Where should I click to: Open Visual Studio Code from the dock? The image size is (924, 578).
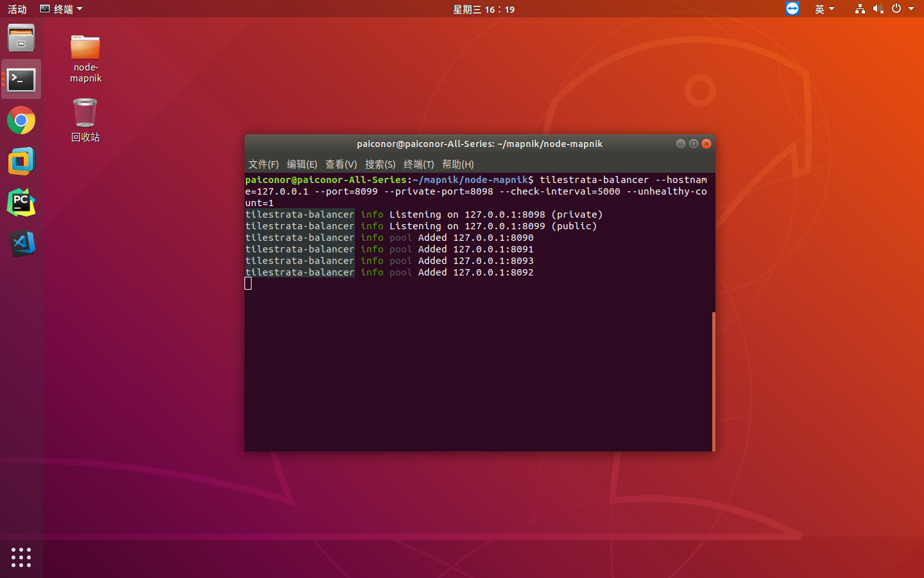(x=21, y=243)
